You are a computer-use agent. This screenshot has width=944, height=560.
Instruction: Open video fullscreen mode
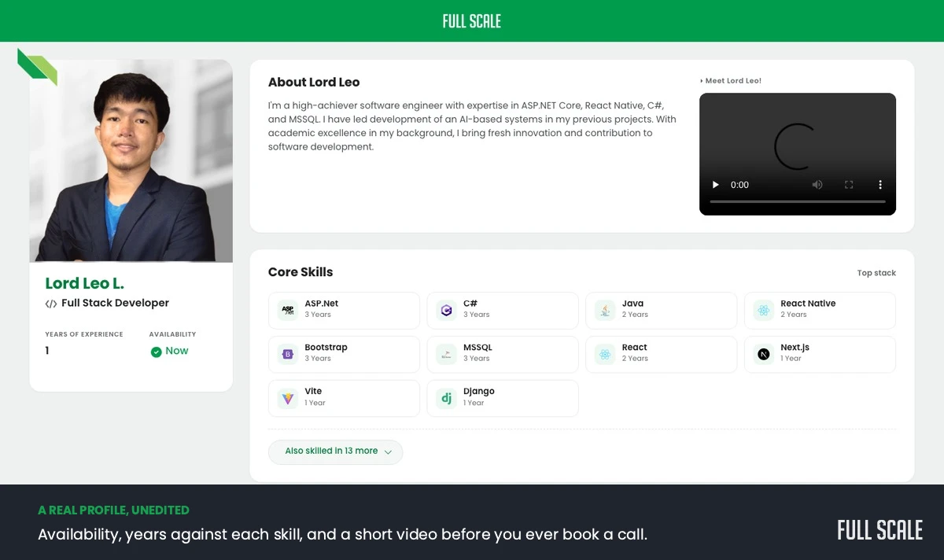tap(849, 185)
